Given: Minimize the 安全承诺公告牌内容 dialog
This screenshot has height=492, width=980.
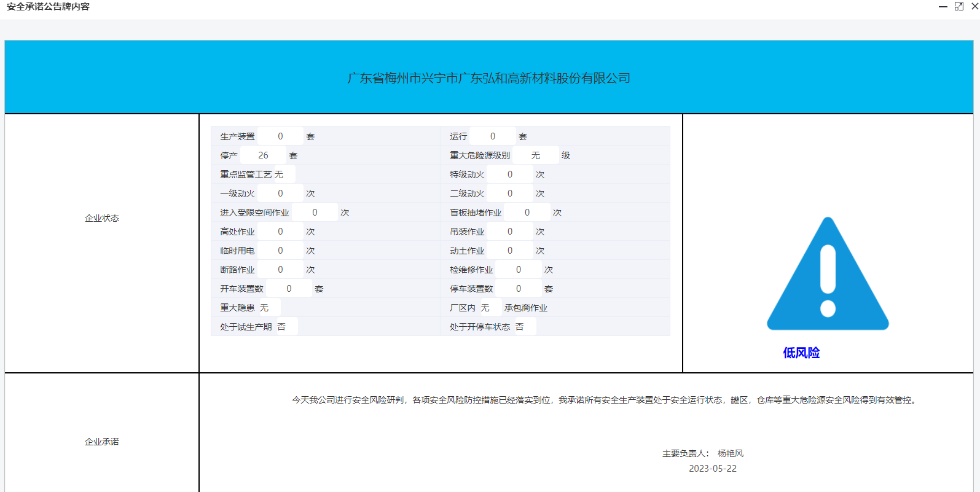Looking at the screenshot, I should coord(943,7).
